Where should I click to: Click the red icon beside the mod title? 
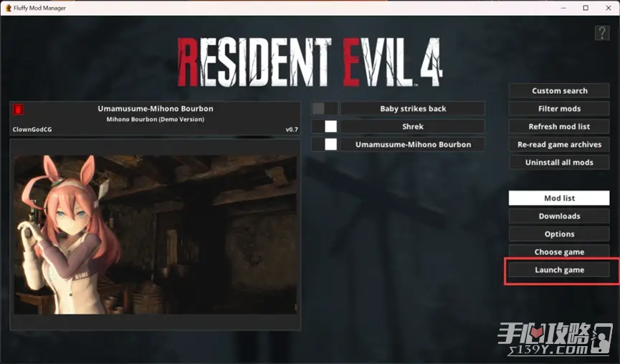(19, 109)
